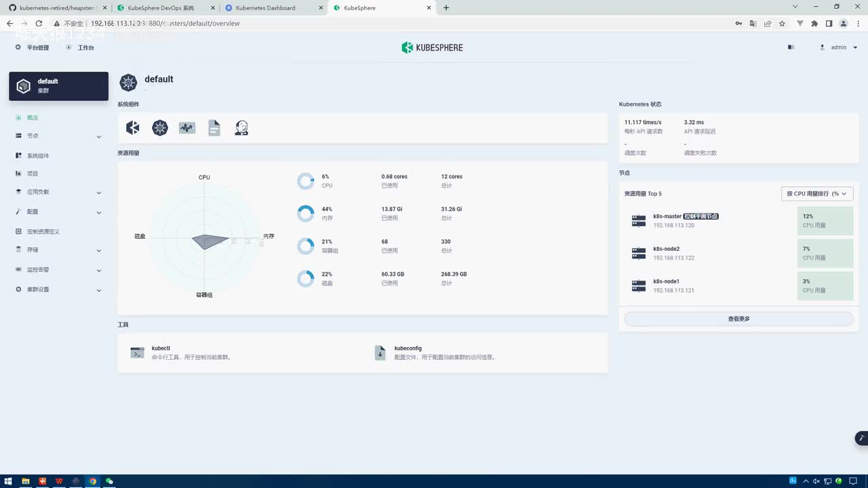The height and width of the screenshot is (488, 868).
Task: Click the disk 22% donut chart
Action: click(x=306, y=279)
